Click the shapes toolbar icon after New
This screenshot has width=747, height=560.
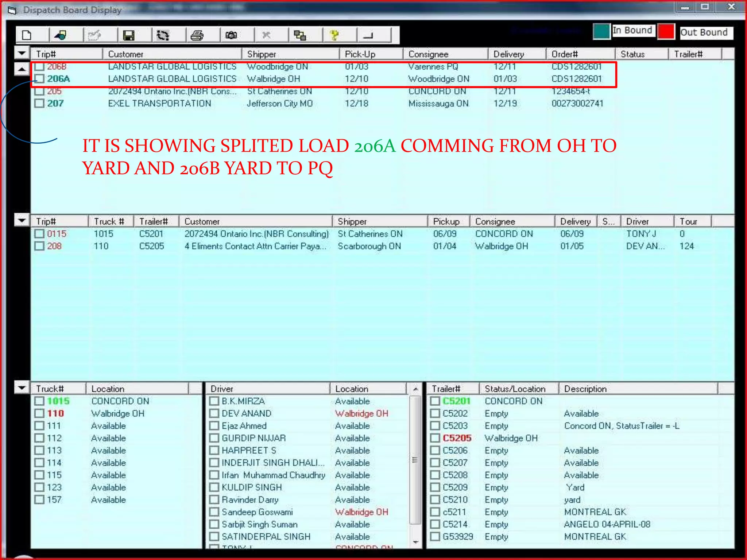coord(60,35)
